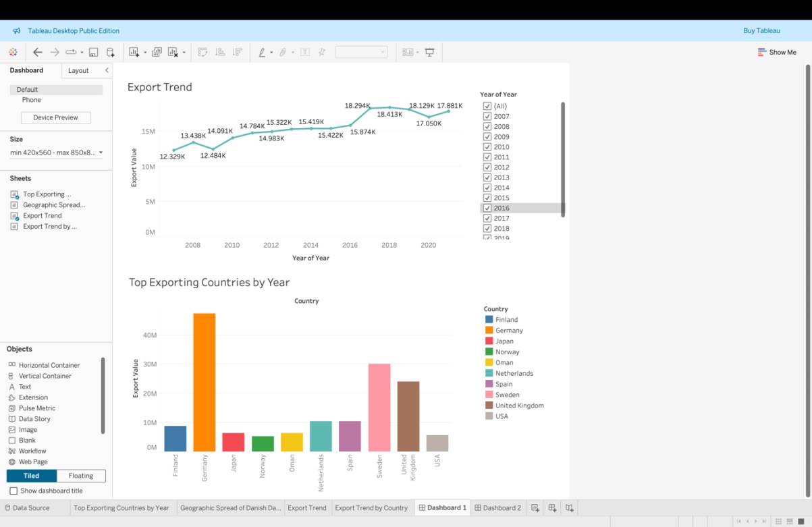Click the Year of Year filter scrollbar
Image resolution: width=812 pixels, height=527 pixels.
tap(563, 159)
